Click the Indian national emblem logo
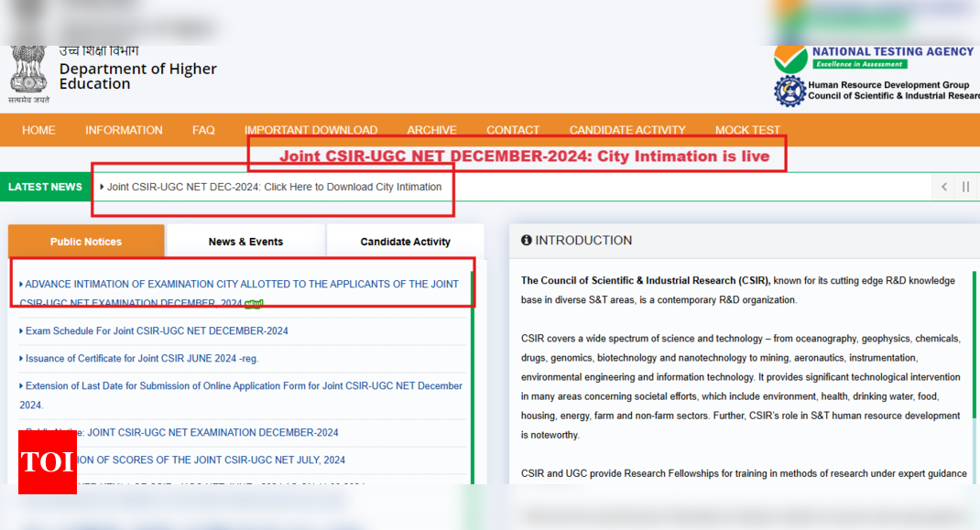Screen dimensions: 980x530 (x=28, y=74)
